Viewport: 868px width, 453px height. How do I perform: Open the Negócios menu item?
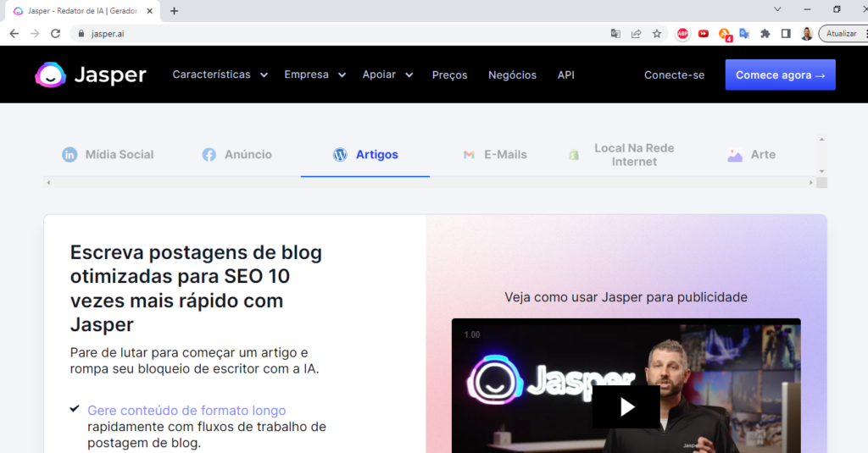tap(512, 75)
